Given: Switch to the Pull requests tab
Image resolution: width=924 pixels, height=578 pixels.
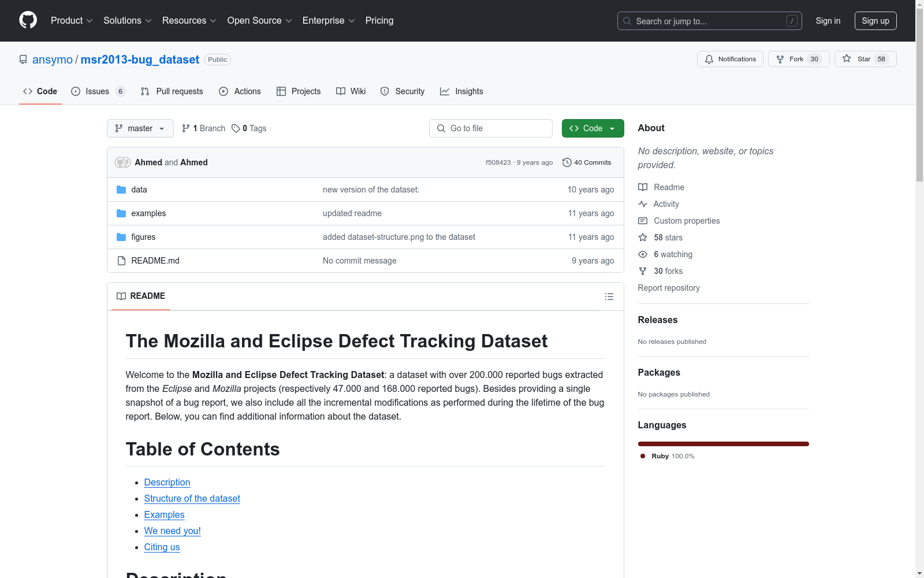Looking at the screenshot, I should tap(172, 91).
